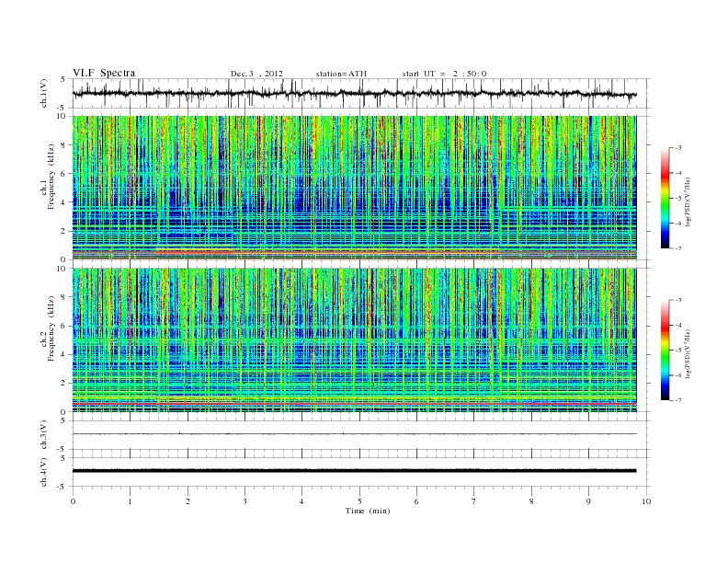Click the ch.1(V) waveform axis label
This screenshot has height=563, width=728.
44,93
